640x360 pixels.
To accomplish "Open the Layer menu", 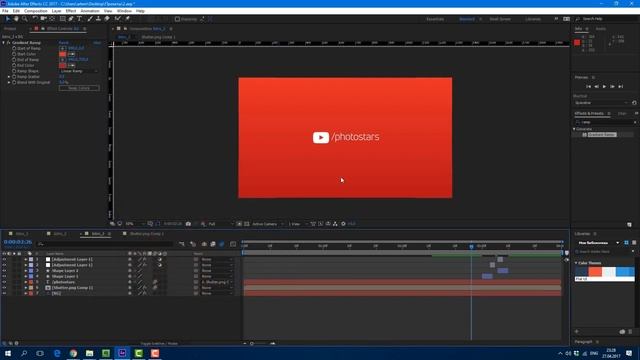I will (x=56, y=11).
